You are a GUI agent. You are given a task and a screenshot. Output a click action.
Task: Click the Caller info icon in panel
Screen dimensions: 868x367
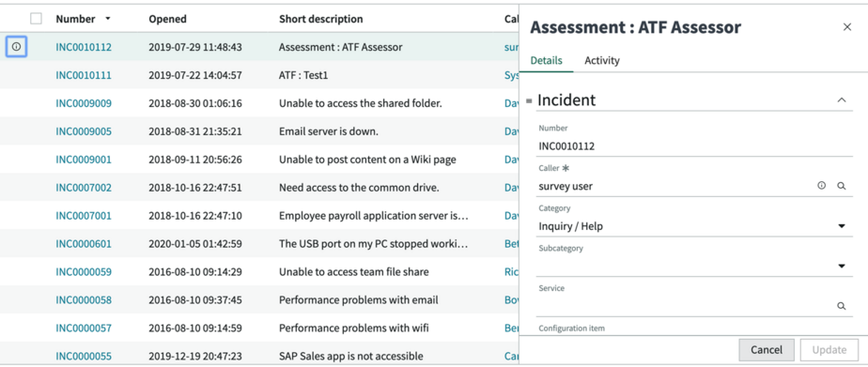821,186
